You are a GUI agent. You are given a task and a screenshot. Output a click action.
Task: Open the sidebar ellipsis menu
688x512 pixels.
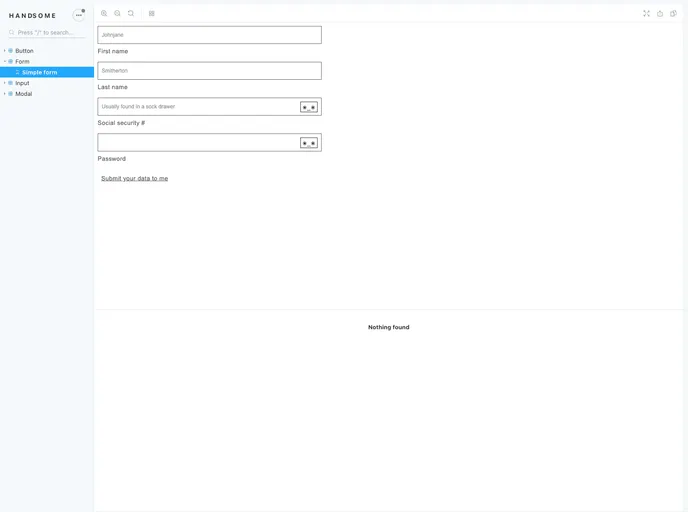79,15
